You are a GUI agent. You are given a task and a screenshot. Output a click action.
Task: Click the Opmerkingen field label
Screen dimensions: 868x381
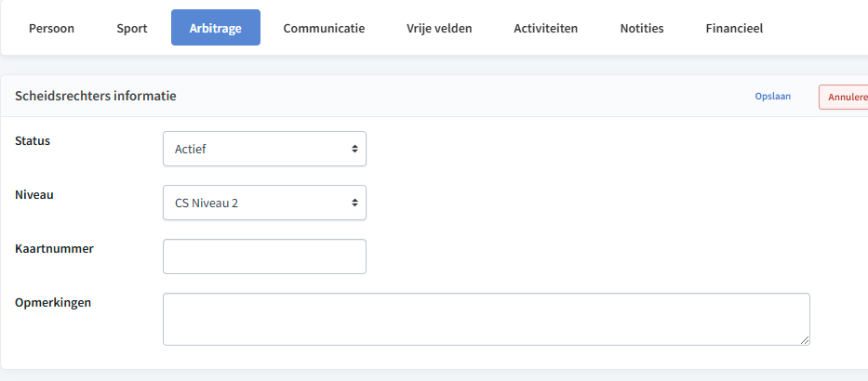[53, 303]
